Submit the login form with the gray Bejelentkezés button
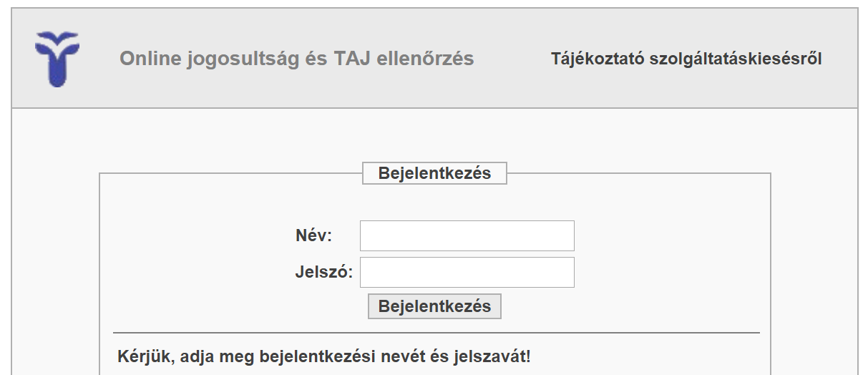Image resolution: width=868 pixels, height=375 pixels. click(434, 306)
